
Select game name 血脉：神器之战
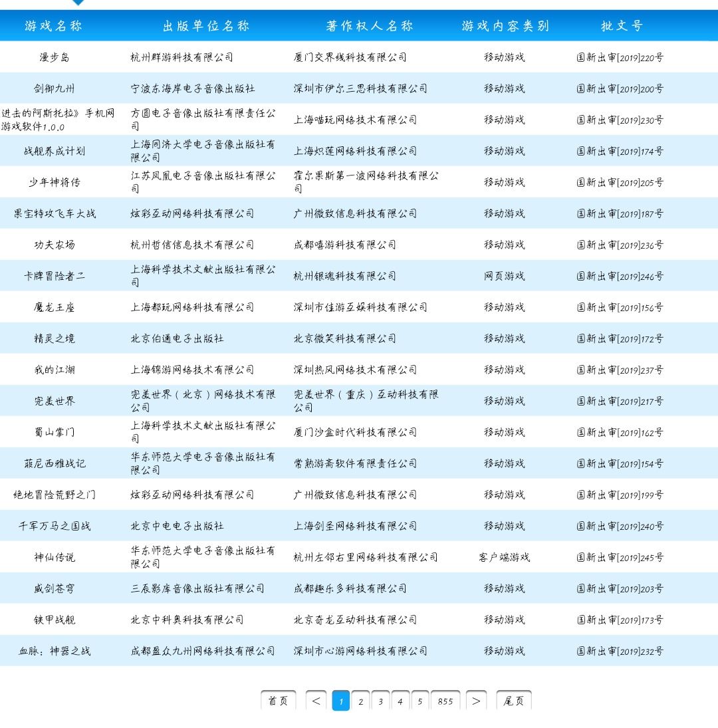(x=55, y=651)
